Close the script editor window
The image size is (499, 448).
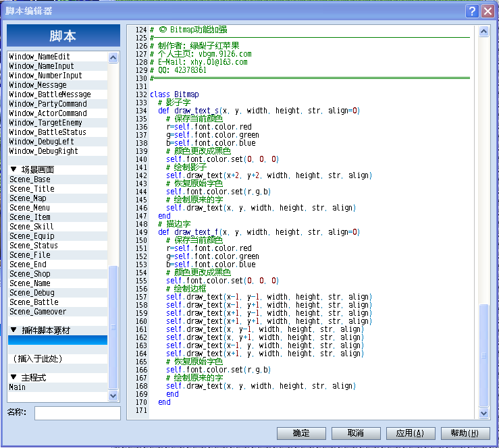point(488,11)
